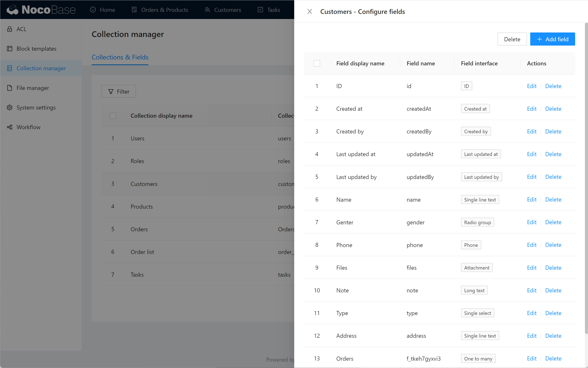
Task: Click the bulk Delete button above the table
Action: click(512, 39)
